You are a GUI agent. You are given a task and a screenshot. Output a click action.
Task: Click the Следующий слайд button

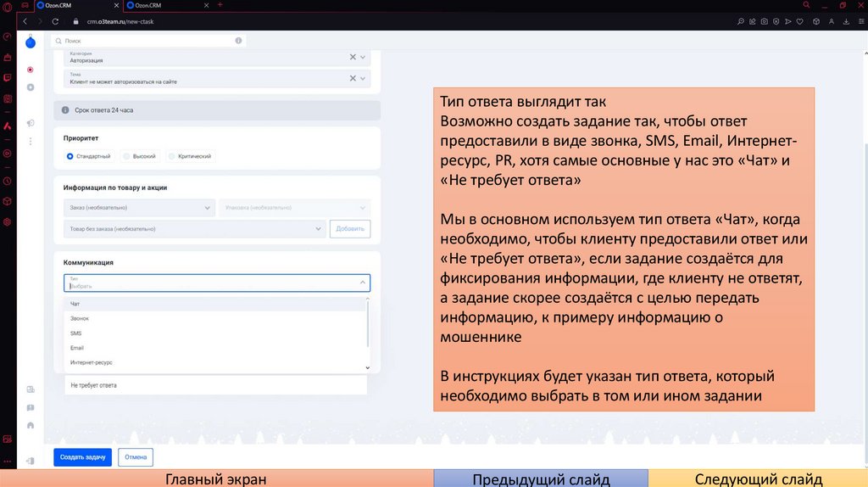758,479
